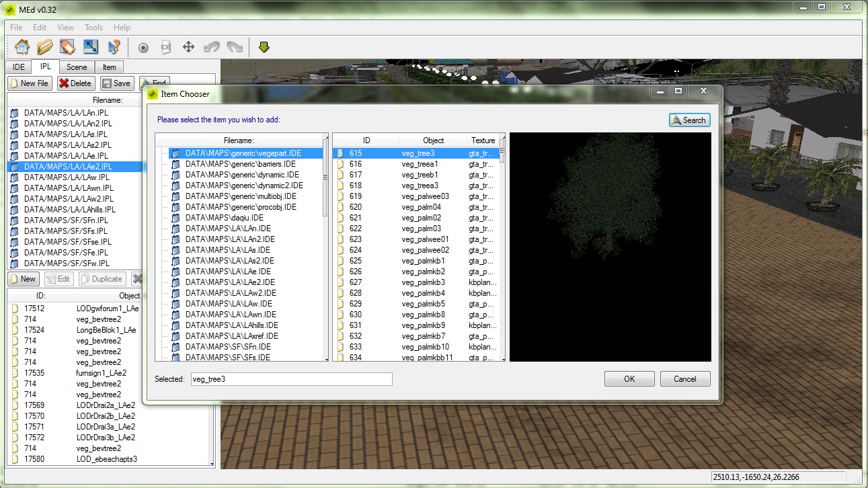Click the Edit button above object list
The width and height of the screenshot is (868, 488).
coord(58,279)
